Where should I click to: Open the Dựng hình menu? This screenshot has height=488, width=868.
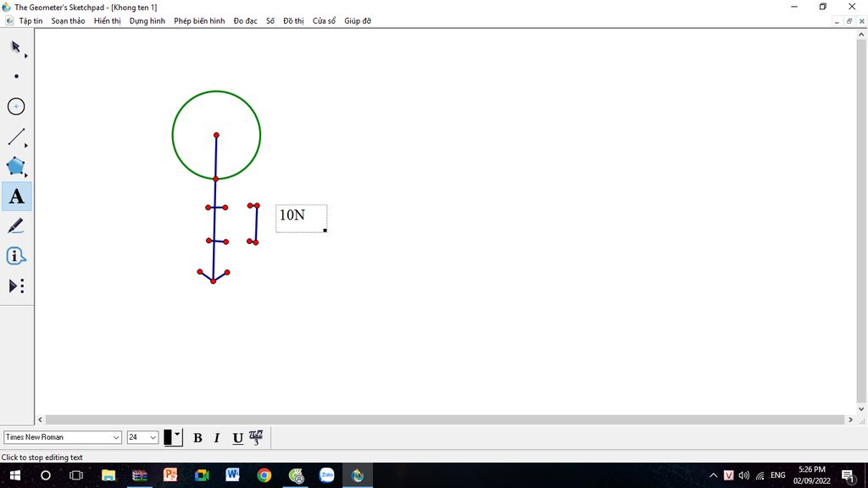(147, 21)
